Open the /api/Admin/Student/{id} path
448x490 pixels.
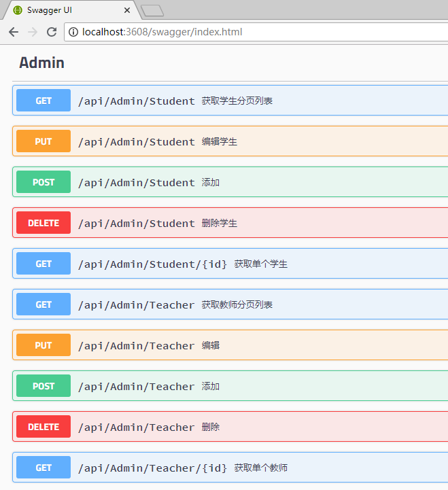point(152,264)
